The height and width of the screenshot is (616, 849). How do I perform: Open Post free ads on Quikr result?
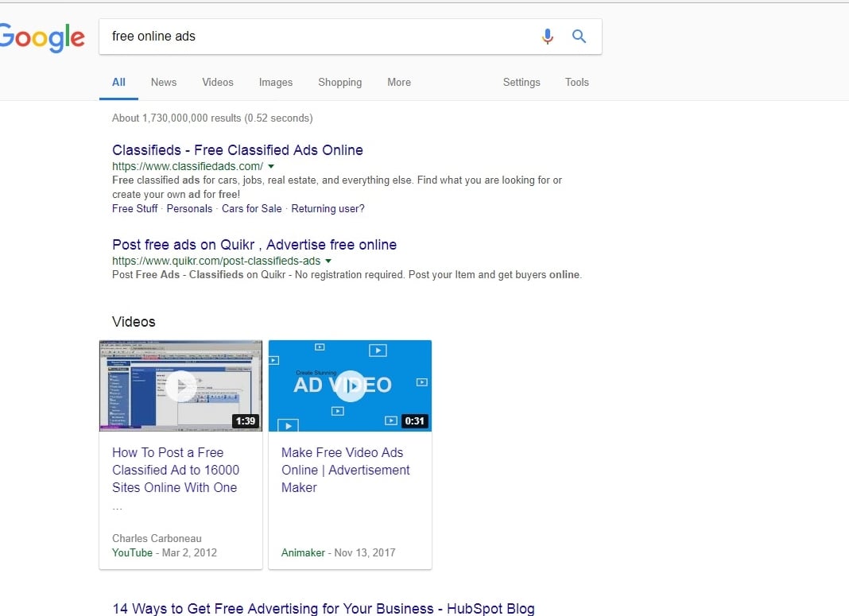click(x=254, y=245)
